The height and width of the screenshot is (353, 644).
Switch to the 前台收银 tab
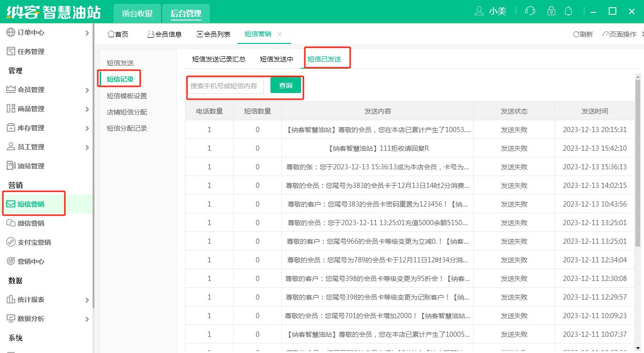click(137, 13)
